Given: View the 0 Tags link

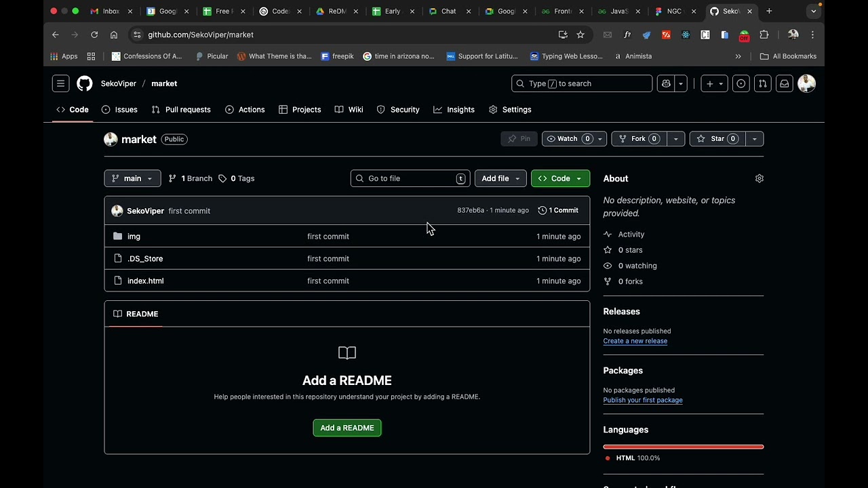Looking at the screenshot, I should (237, 178).
